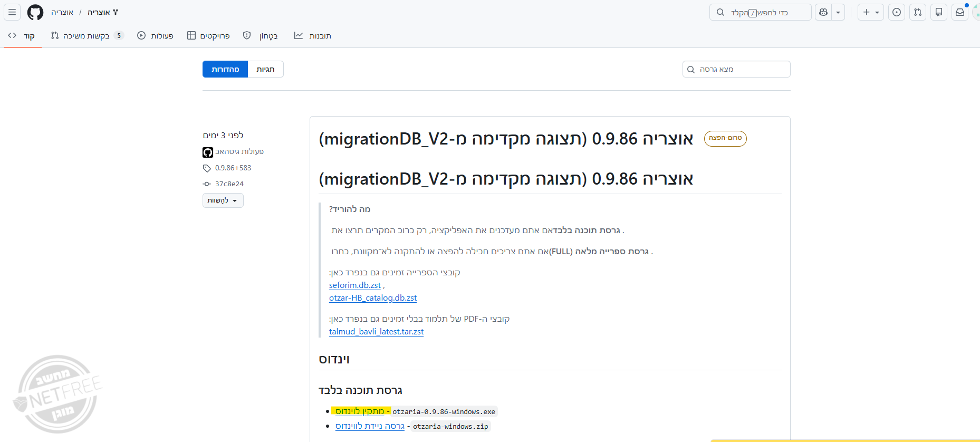Open the פרויקטים (Projects) tab
This screenshot has width=980, height=442.
click(208, 36)
